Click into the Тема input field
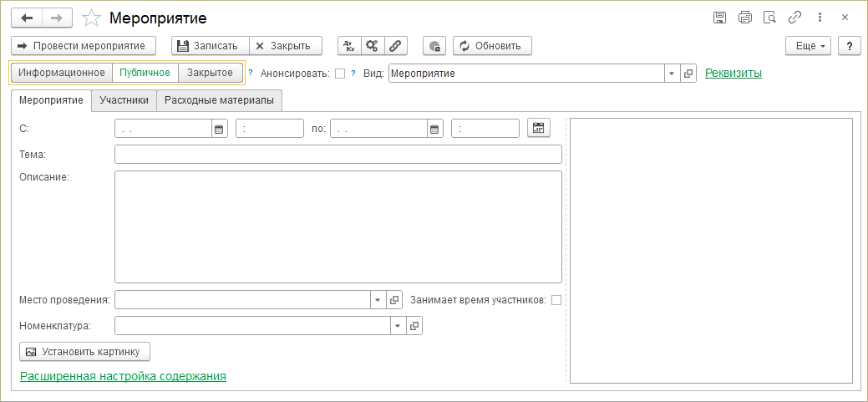Screen dimensions: 868x402 tap(338, 154)
